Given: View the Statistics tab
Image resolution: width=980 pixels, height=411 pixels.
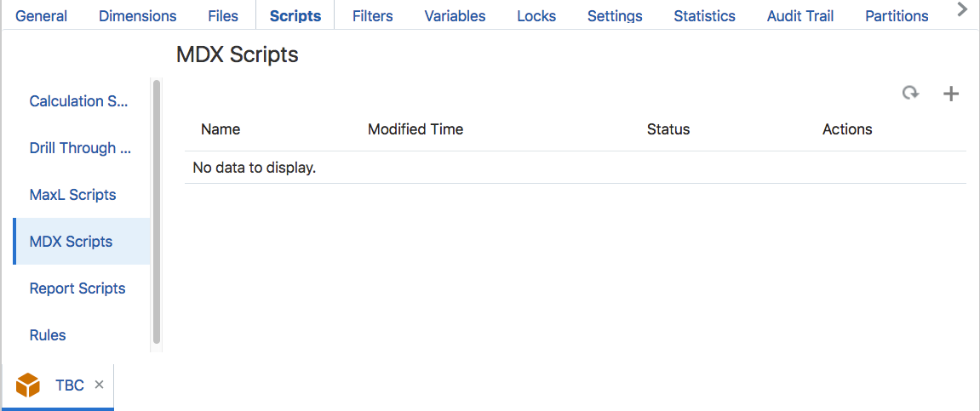Looking at the screenshot, I should 704,16.
